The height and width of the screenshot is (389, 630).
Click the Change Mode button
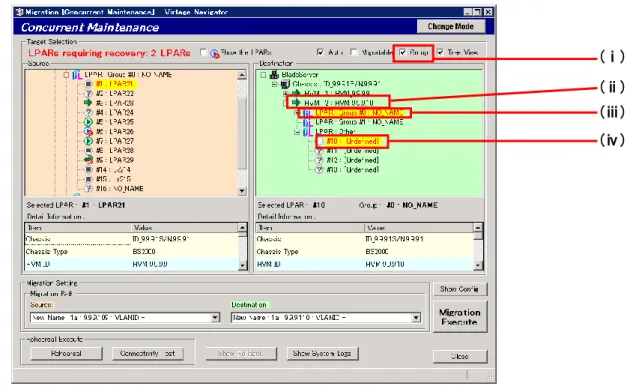point(450,27)
